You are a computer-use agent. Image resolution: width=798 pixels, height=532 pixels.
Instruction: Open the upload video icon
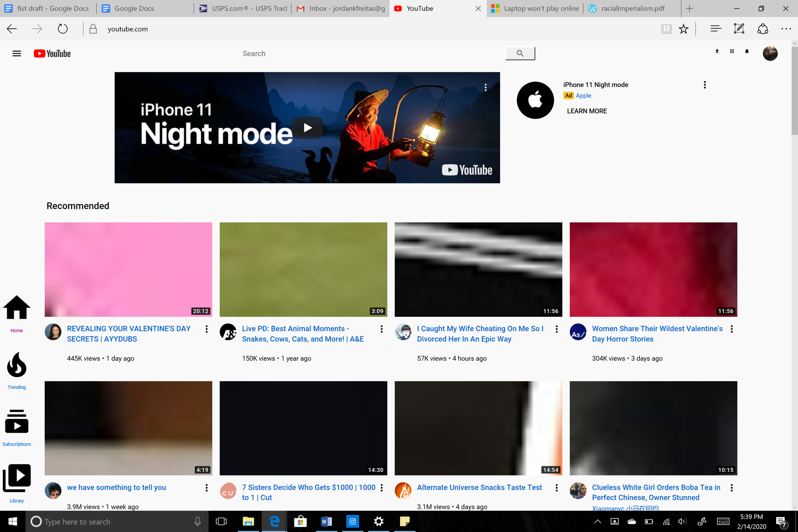click(x=717, y=51)
